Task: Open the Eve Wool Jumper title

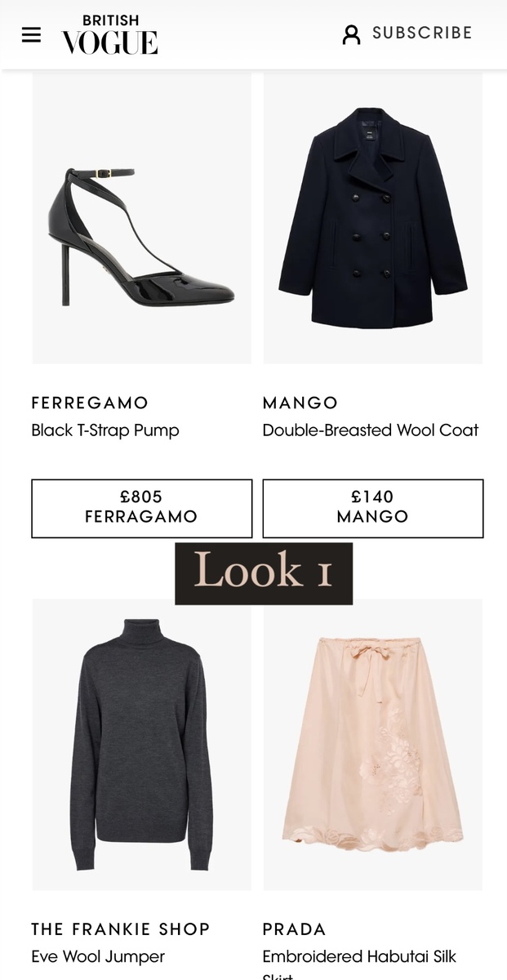Action: click(x=98, y=956)
